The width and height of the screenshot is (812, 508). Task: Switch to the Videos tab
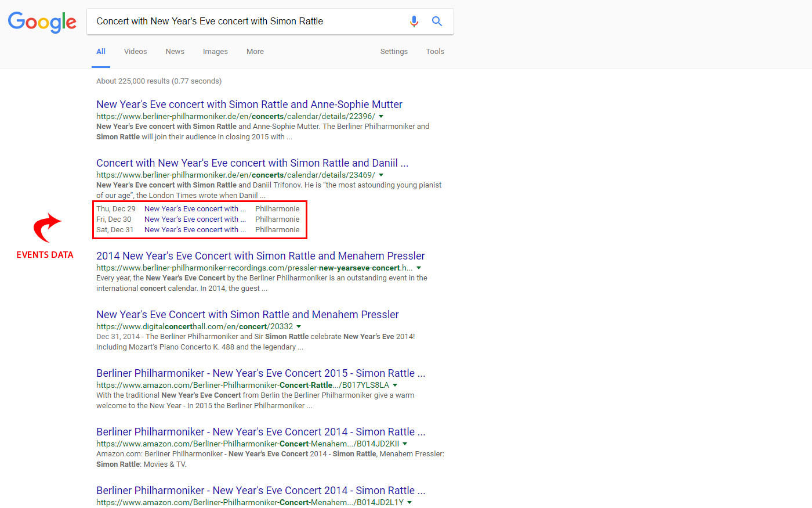(x=135, y=52)
